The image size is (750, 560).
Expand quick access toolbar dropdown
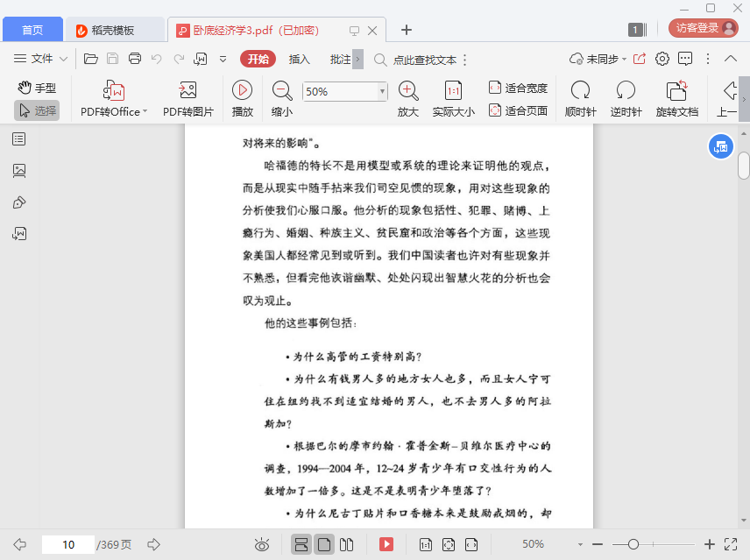pyautogui.click(x=223, y=60)
